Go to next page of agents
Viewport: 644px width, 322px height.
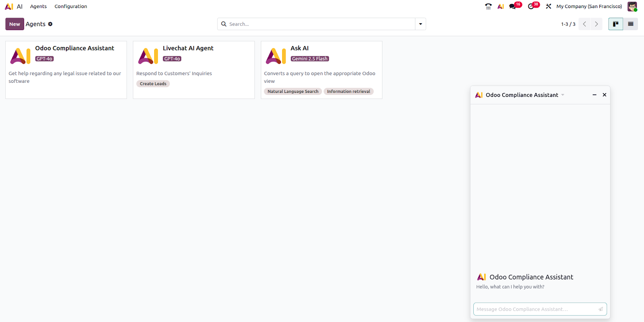596,24
